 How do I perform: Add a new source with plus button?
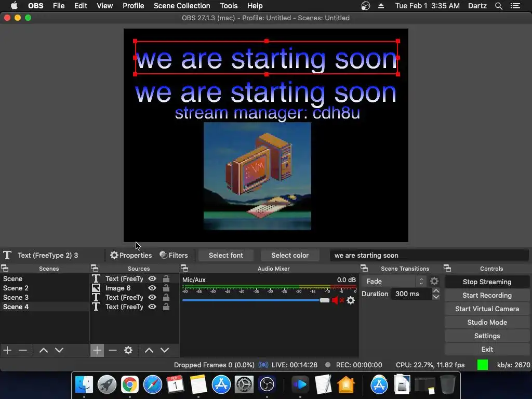point(97,350)
